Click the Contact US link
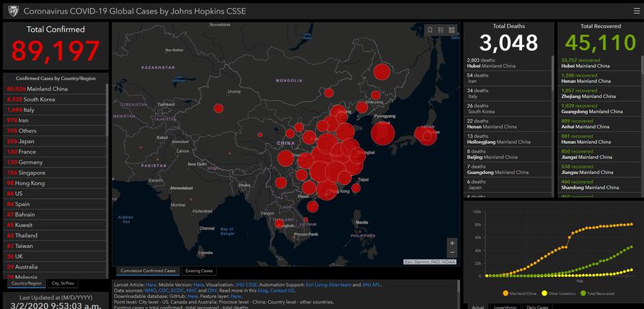The width and height of the screenshot is (644, 309). [282, 291]
